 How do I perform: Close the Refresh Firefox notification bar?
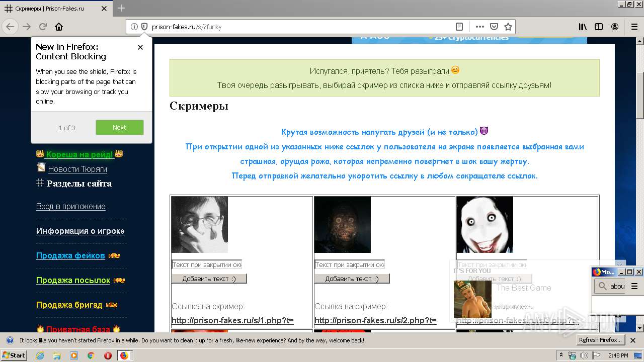click(633, 340)
